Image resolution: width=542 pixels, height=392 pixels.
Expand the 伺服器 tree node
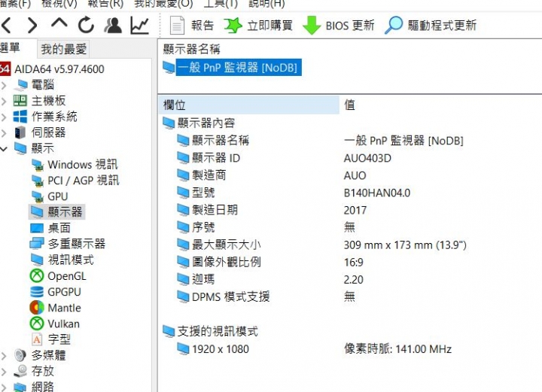click(4, 132)
